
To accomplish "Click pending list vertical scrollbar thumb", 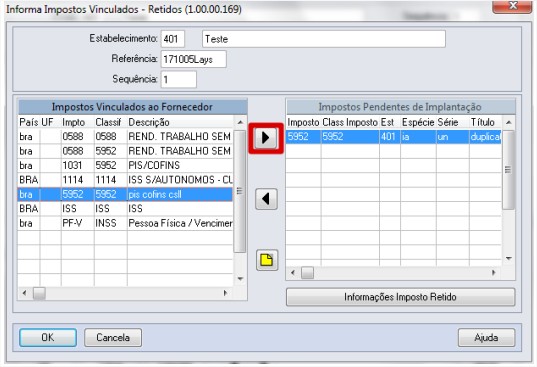I will (x=509, y=169).
